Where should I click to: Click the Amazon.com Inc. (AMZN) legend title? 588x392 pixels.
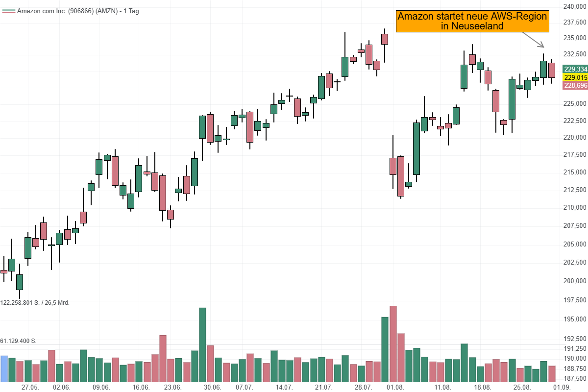(78, 11)
